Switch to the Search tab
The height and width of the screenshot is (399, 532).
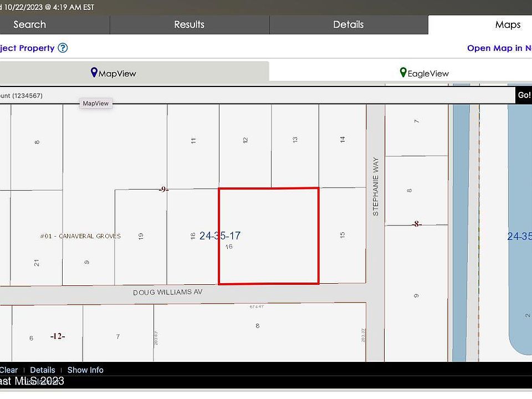(x=30, y=24)
